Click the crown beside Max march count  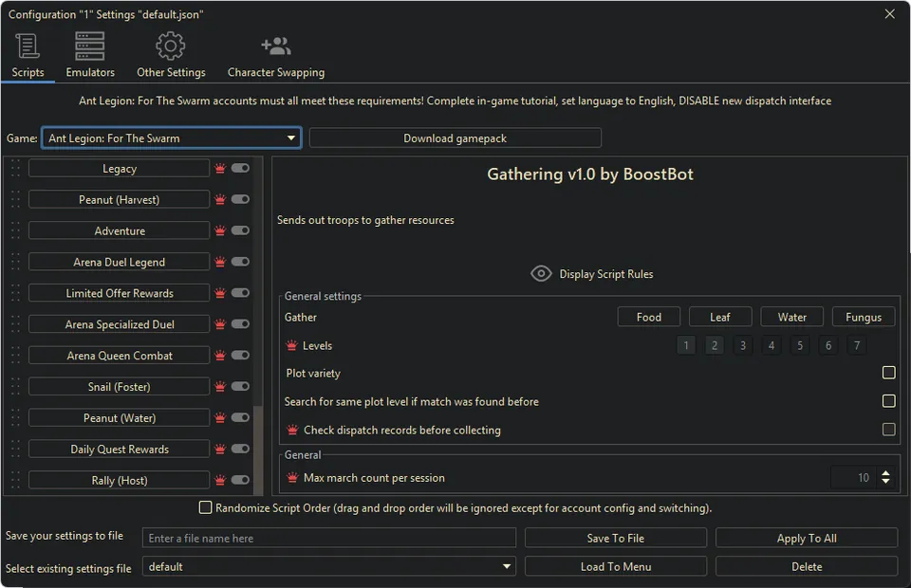[293, 478]
